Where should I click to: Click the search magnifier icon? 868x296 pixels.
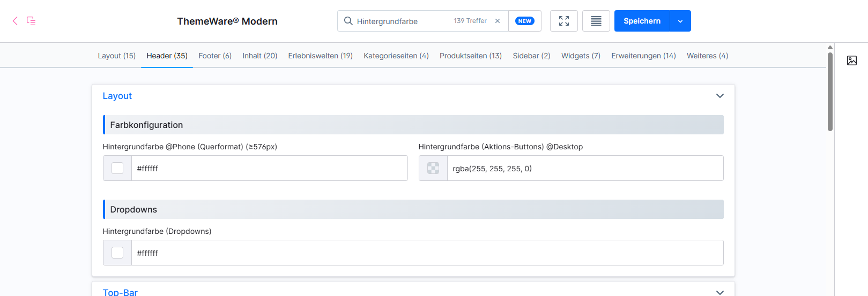pos(348,21)
